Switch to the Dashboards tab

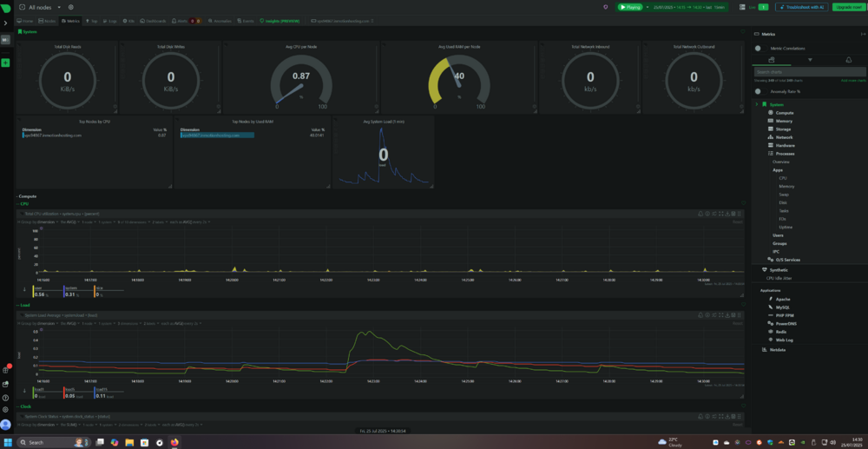click(x=153, y=21)
